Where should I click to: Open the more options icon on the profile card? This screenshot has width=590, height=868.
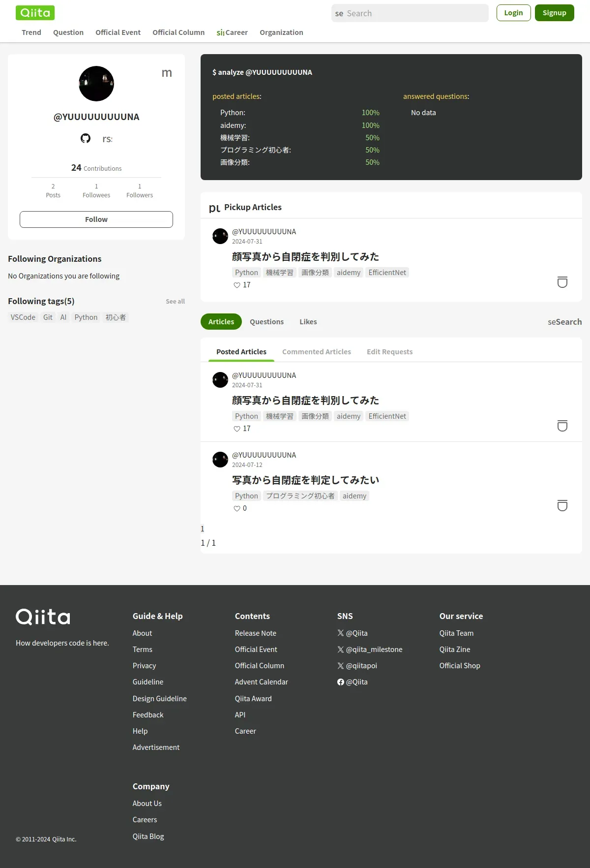tap(167, 73)
